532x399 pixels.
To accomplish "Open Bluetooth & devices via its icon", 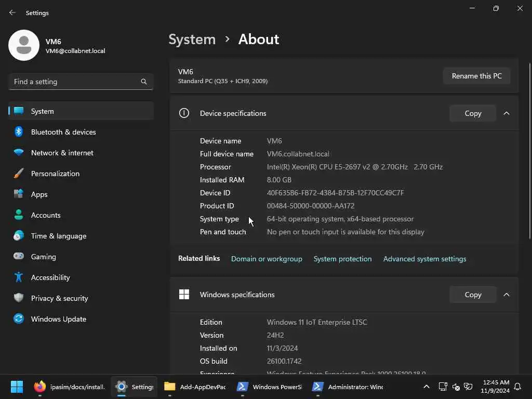I will [19, 131].
